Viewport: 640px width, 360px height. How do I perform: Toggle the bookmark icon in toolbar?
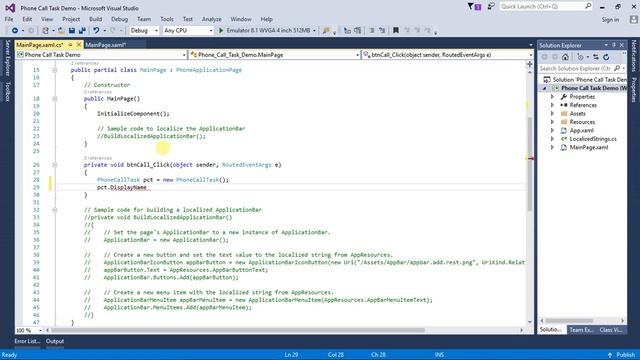pos(396,30)
